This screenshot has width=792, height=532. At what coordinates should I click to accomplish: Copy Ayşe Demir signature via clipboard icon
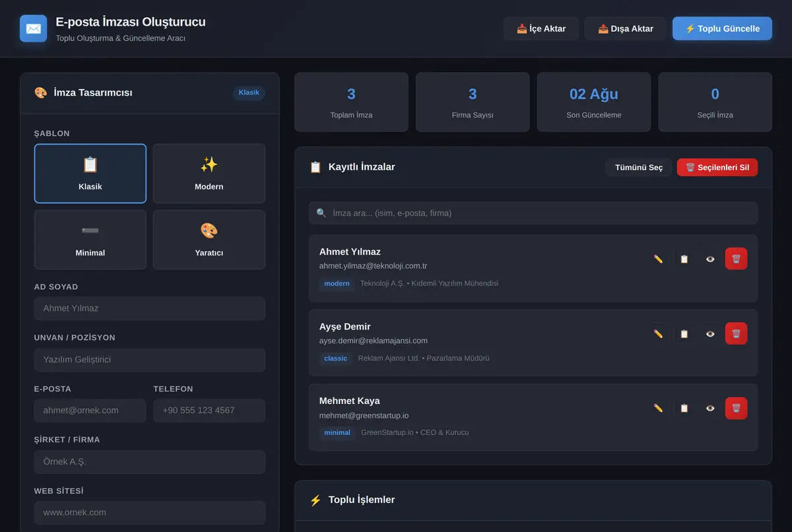click(x=684, y=333)
